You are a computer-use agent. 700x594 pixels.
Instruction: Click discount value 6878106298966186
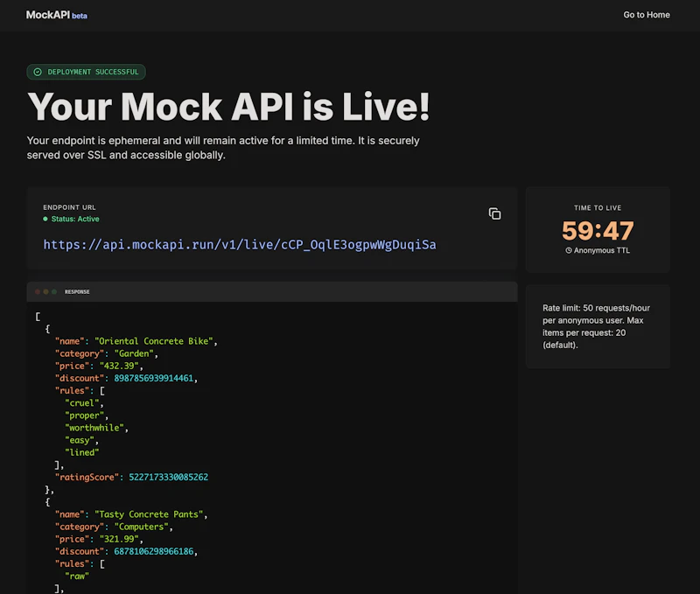pyautogui.click(x=154, y=552)
